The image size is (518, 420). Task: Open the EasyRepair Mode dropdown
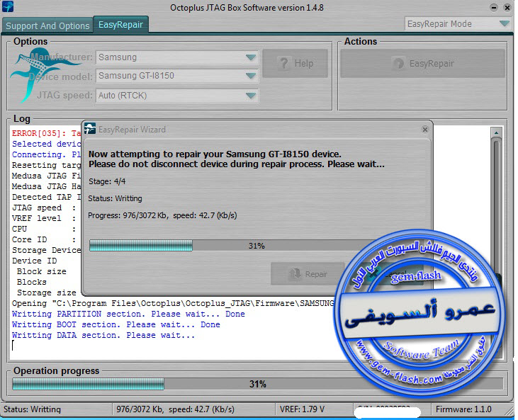[x=458, y=24]
